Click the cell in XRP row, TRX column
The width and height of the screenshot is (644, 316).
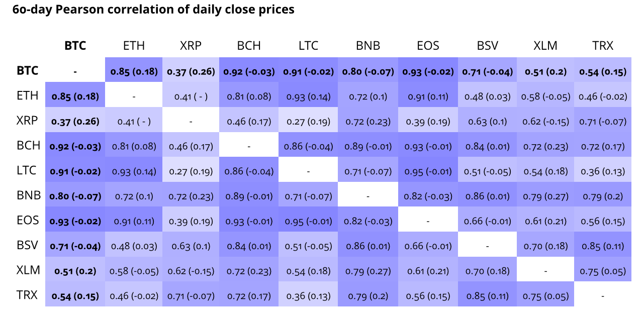pos(603,121)
